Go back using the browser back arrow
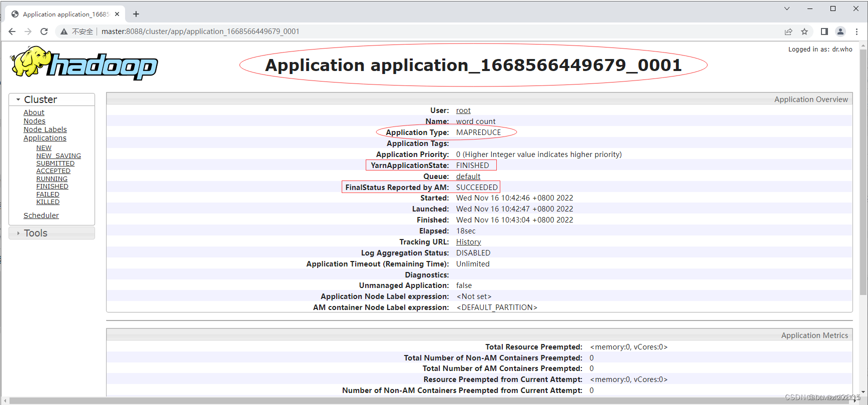Screen dimensions: 868x405 (12, 31)
